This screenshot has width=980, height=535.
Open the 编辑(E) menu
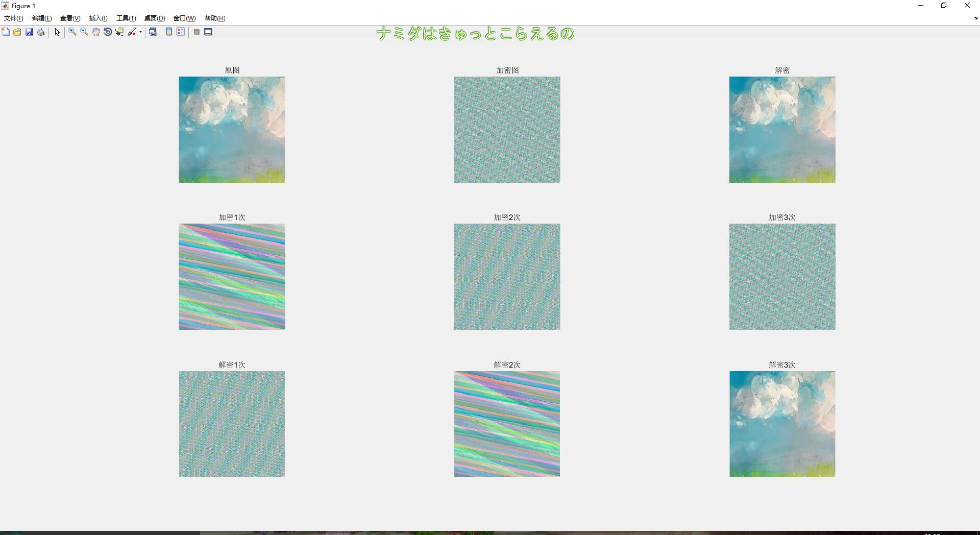pyautogui.click(x=42, y=18)
